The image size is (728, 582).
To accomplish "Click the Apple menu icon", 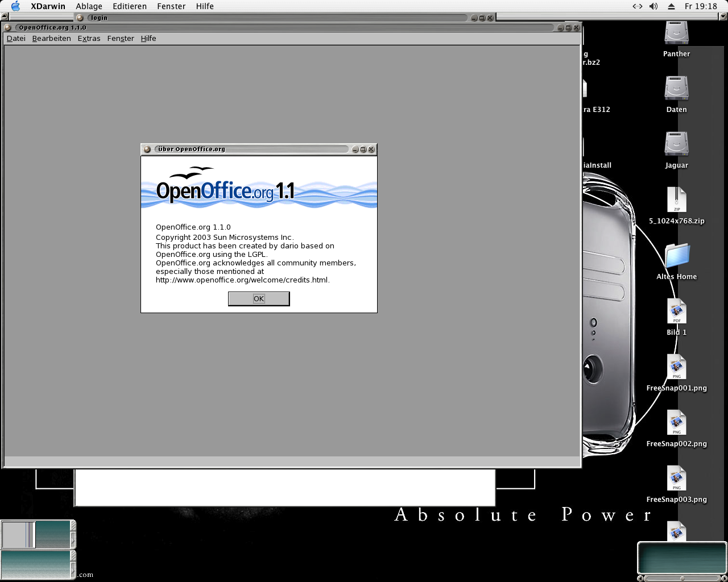I will pyautogui.click(x=15, y=6).
